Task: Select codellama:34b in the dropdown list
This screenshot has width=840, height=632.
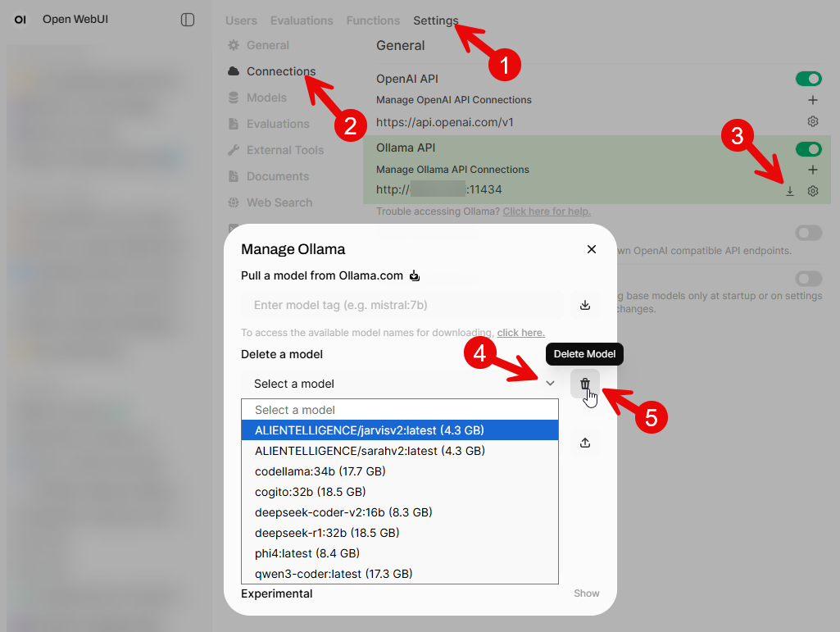Action: (x=320, y=471)
